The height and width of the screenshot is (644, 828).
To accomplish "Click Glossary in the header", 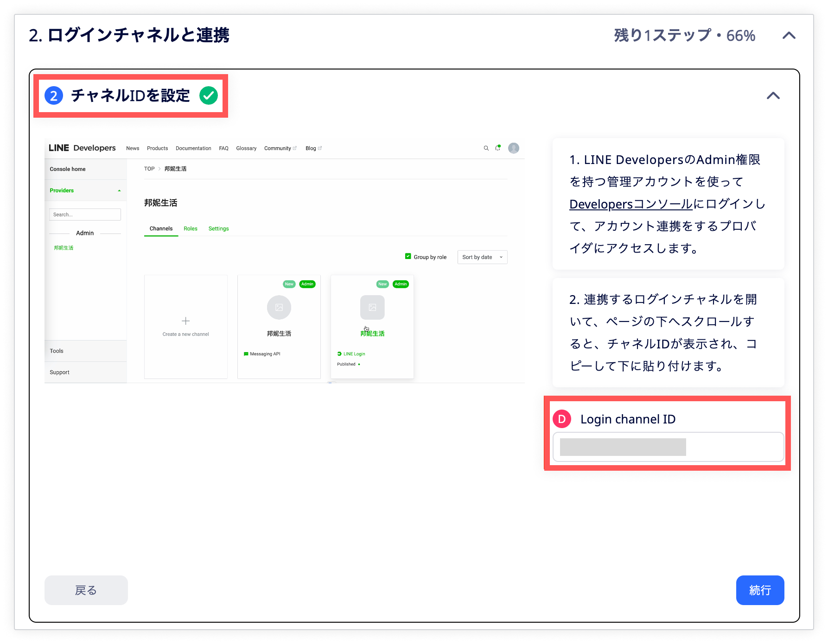I will click(x=246, y=148).
